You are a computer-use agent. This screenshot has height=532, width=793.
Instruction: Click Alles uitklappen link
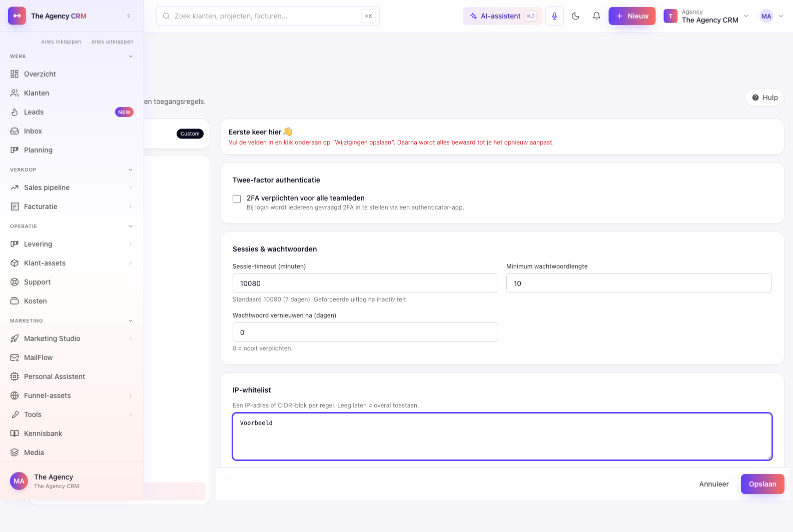(x=113, y=42)
